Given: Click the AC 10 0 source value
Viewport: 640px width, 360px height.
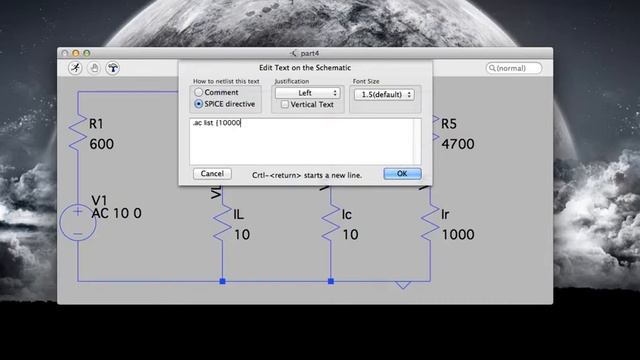Looking at the screenshot, I should tap(117, 213).
